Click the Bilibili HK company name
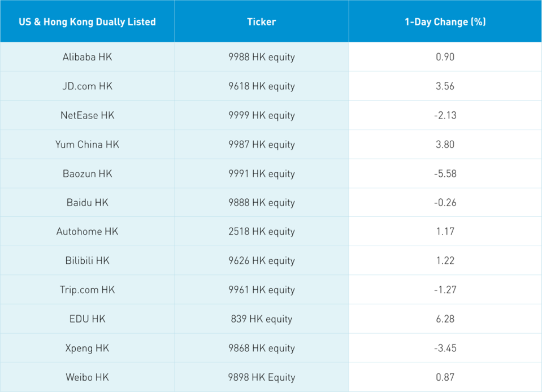542x392 pixels. pos(87,261)
